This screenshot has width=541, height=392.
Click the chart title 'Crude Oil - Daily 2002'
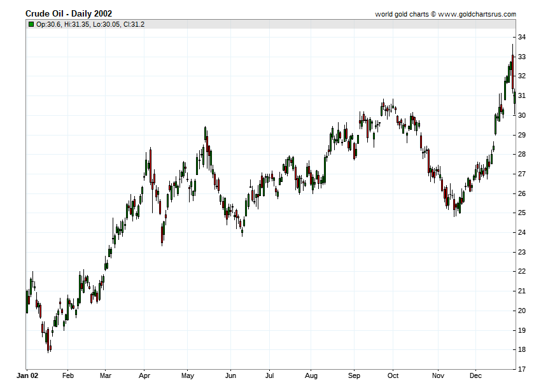69,13
